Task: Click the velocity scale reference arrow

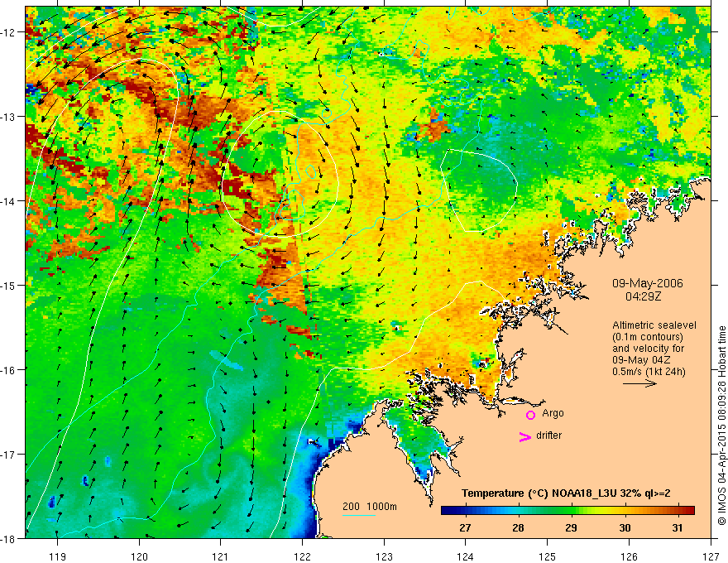Action: (x=639, y=383)
